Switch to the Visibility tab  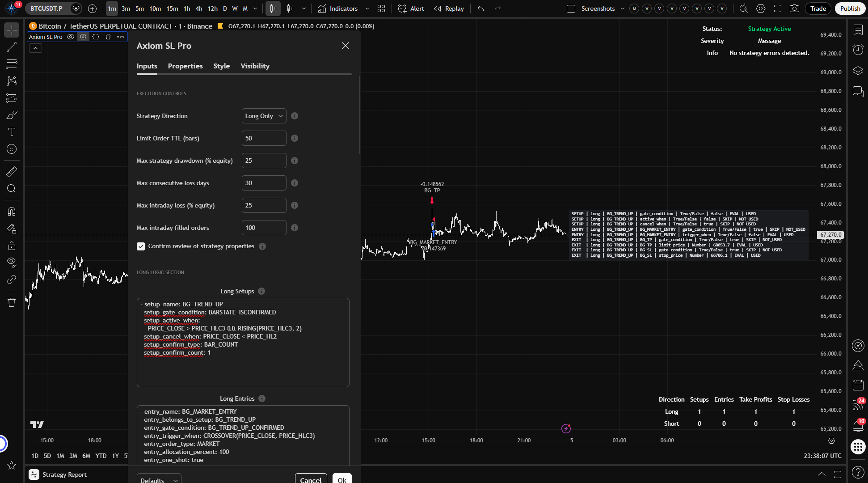[x=255, y=66]
